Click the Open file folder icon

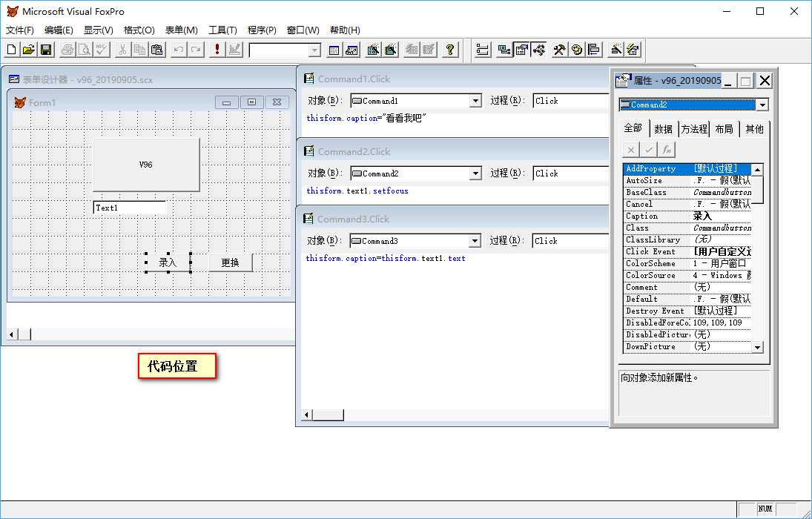(x=29, y=50)
